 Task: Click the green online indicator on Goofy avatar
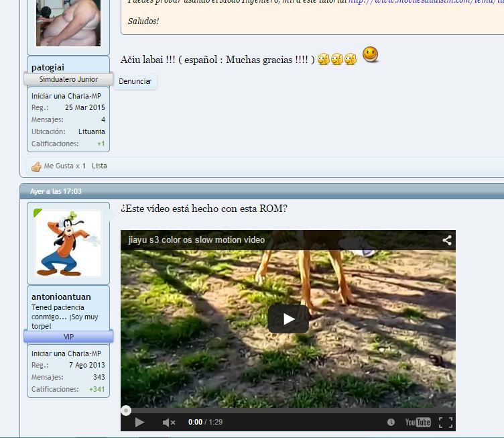point(38,212)
